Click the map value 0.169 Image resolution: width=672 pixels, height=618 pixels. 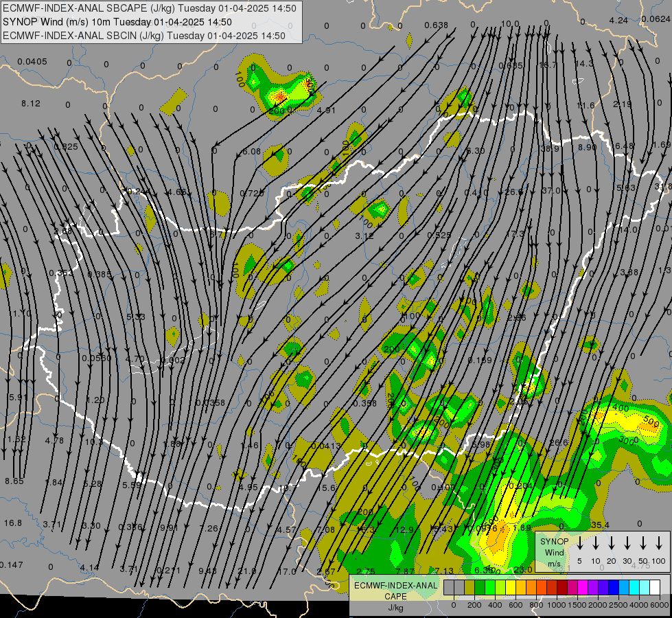point(480,360)
